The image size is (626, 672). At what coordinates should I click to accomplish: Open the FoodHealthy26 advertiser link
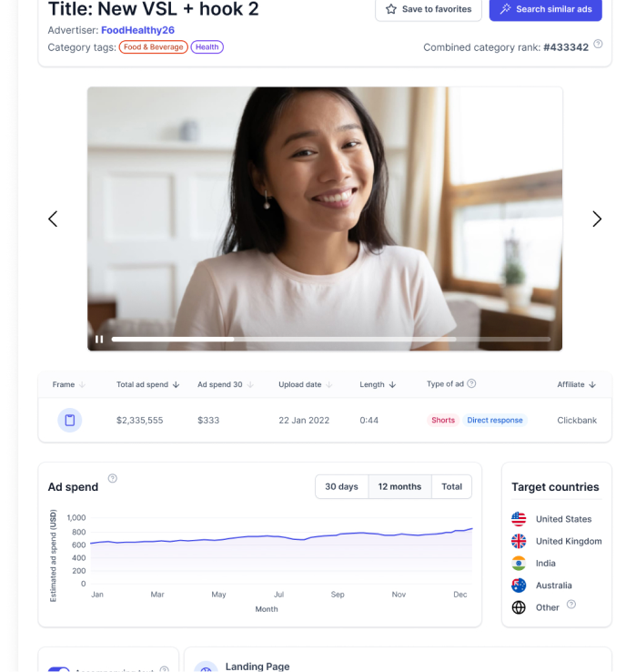[137, 30]
